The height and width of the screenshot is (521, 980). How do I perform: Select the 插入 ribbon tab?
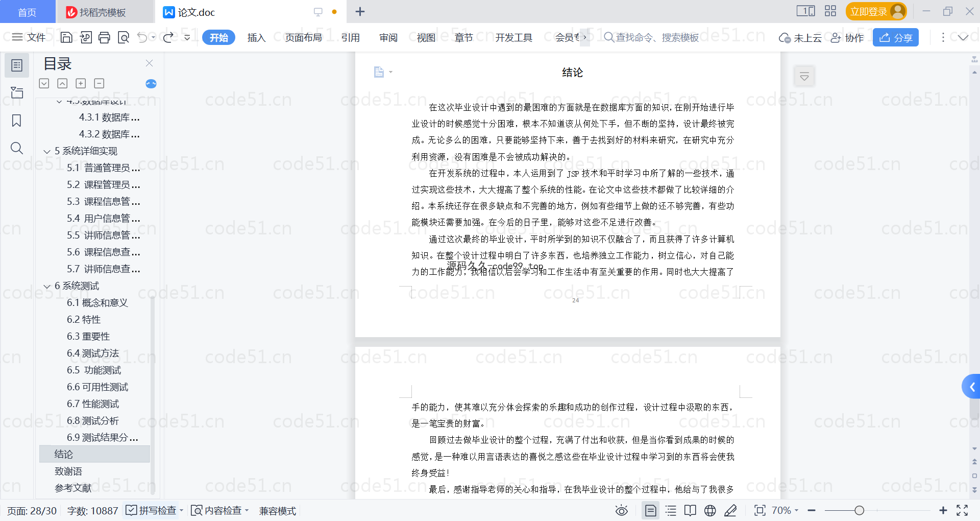(x=256, y=37)
